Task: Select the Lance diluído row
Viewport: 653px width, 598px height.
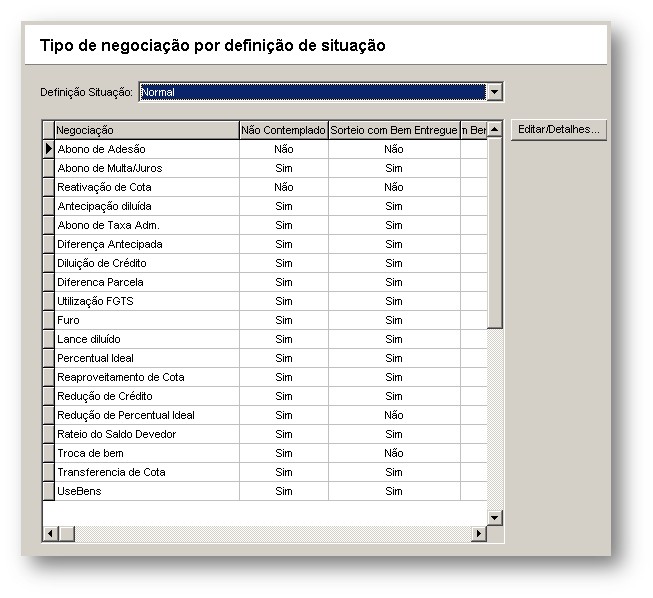Action: (265, 339)
